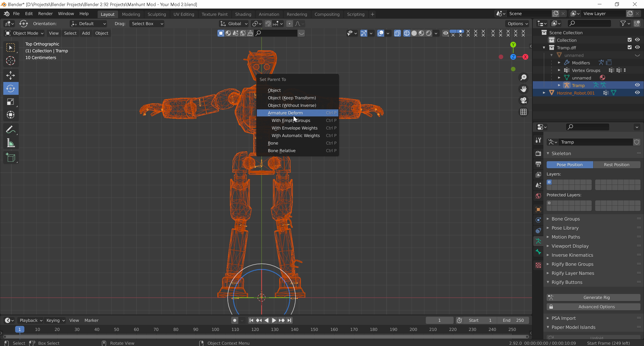Choose the Cursor tool

pyautogui.click(x=11, y=61)
